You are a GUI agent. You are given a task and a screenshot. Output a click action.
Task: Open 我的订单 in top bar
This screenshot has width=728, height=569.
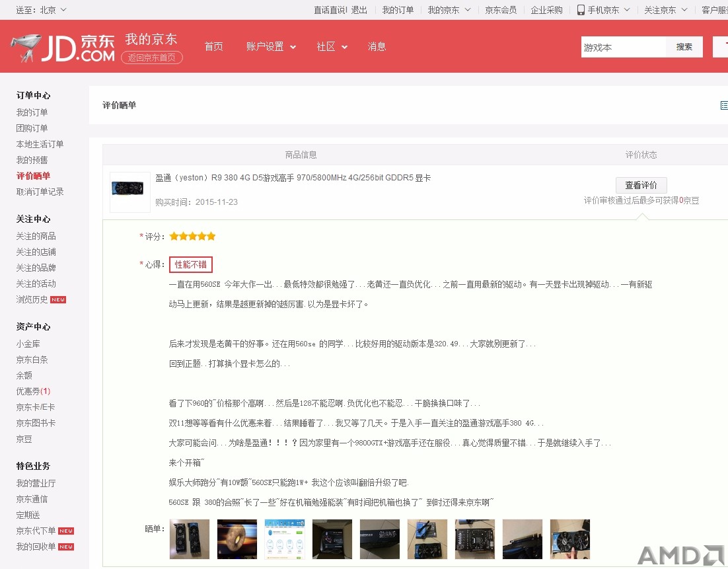(398, 10)
